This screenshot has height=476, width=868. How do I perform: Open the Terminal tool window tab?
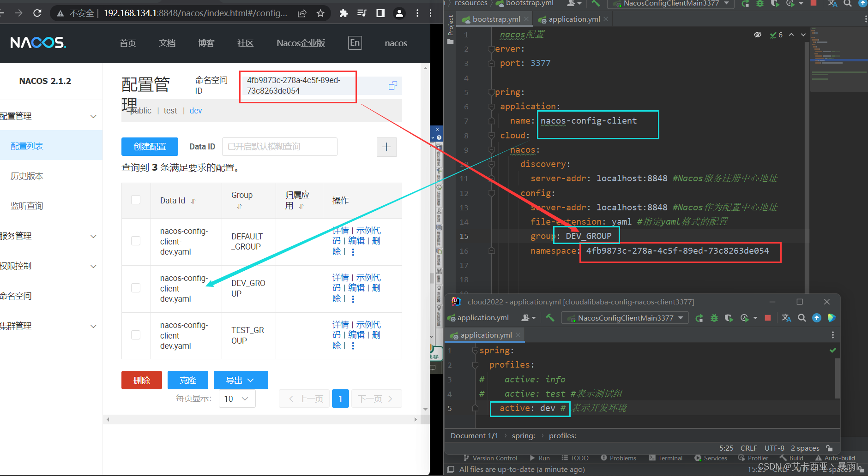665,458
